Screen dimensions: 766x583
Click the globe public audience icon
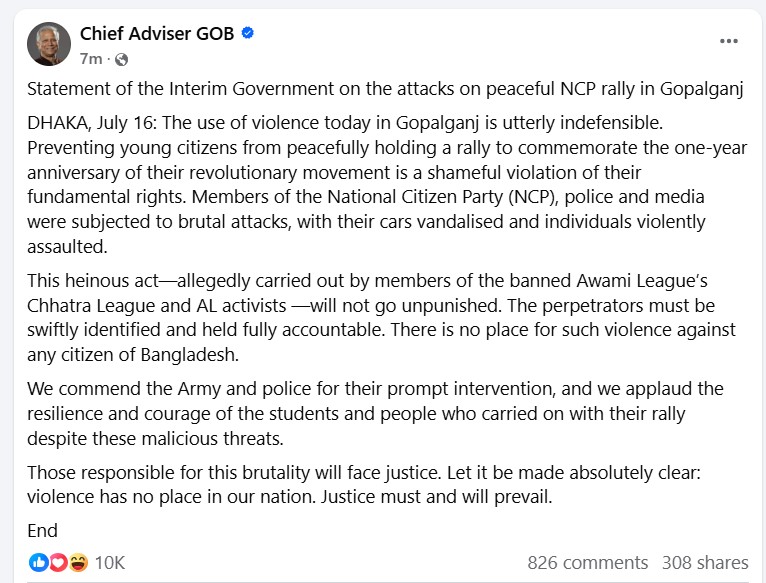coord(121,60)
